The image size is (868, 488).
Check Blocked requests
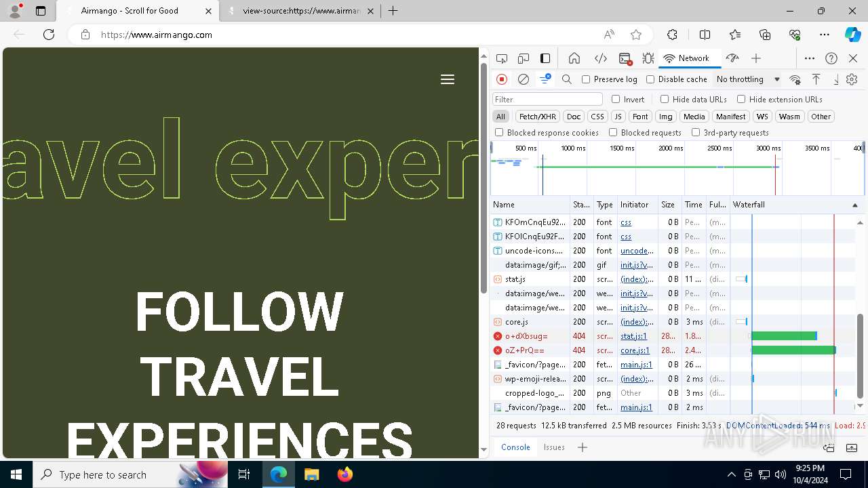(613, 133)
